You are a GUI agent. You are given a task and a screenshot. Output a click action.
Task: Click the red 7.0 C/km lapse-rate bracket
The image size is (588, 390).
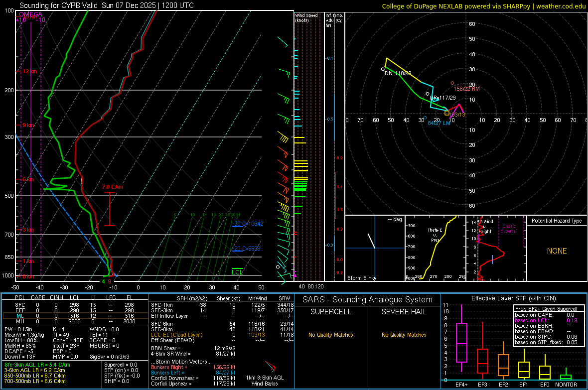pos(110,209)
